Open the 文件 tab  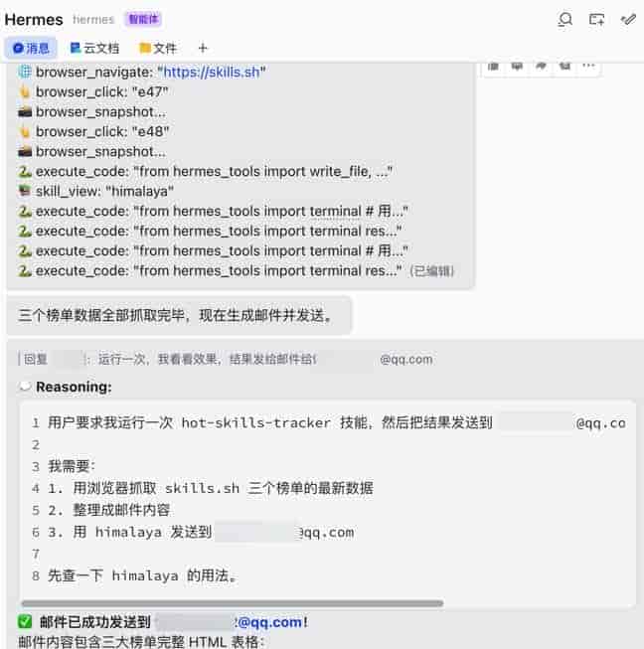(158, 49)
